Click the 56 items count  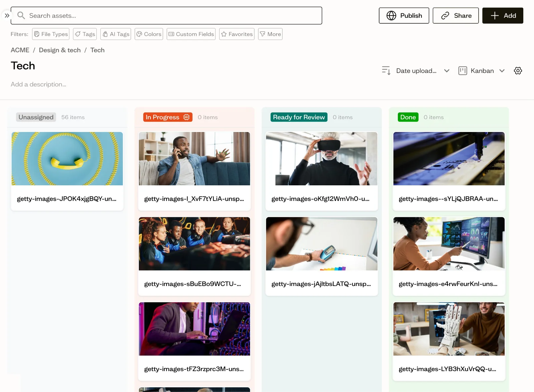tap(73, 117)
